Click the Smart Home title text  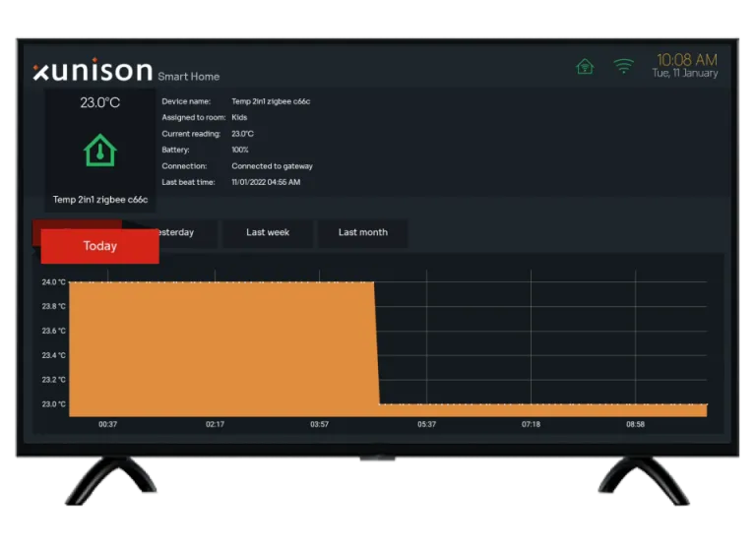(189, 76)
